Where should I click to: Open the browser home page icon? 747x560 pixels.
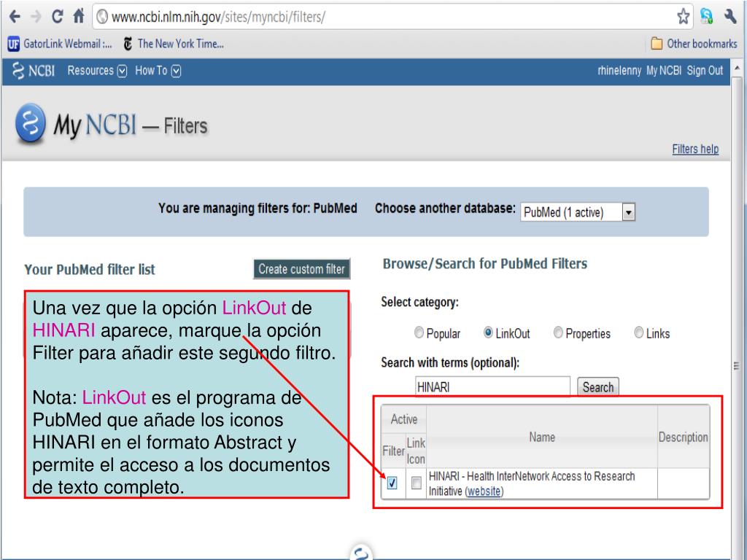click(79, 17)
